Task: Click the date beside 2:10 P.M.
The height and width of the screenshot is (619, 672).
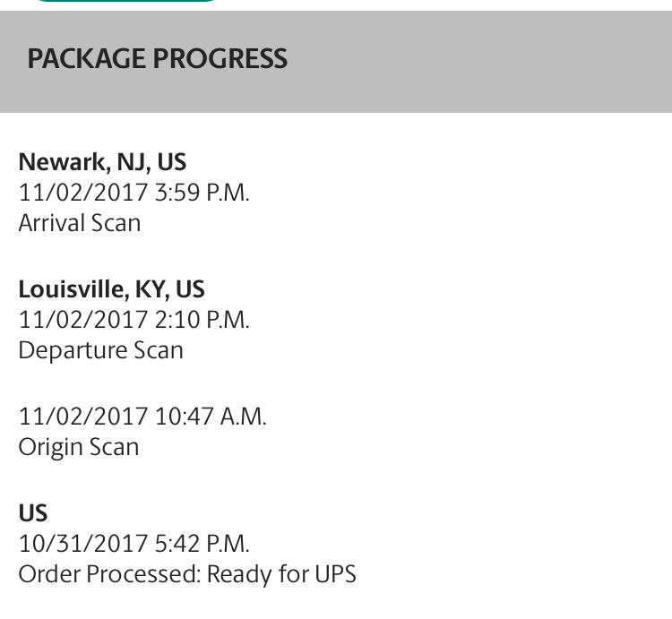Action: coord(82,320)
